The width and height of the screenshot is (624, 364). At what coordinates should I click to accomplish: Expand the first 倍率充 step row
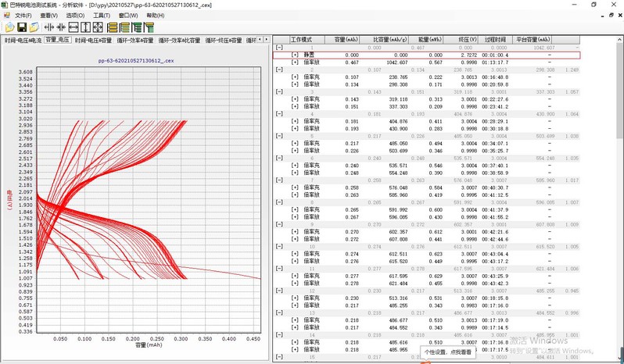click(295, 77)
